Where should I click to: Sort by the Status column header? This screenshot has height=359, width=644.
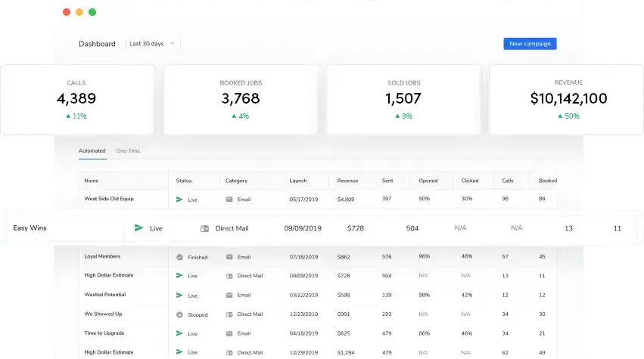point(184,181)
